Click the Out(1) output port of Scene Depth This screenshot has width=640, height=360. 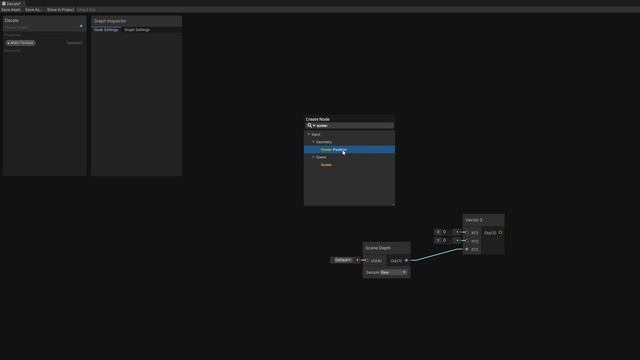click(406, 260)
